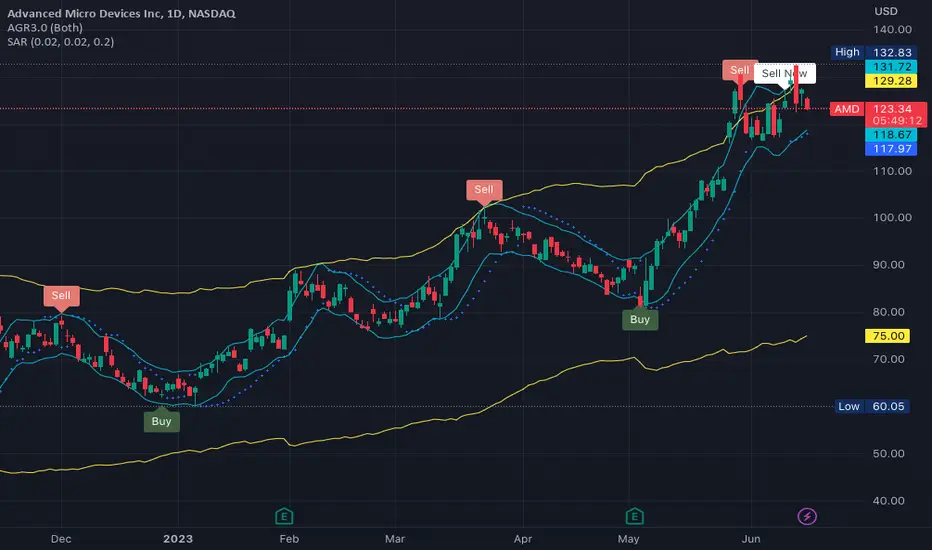Click the 117.97 blue price tag
Viewport: 932px width, 550px height.
(x=892, y=149)
